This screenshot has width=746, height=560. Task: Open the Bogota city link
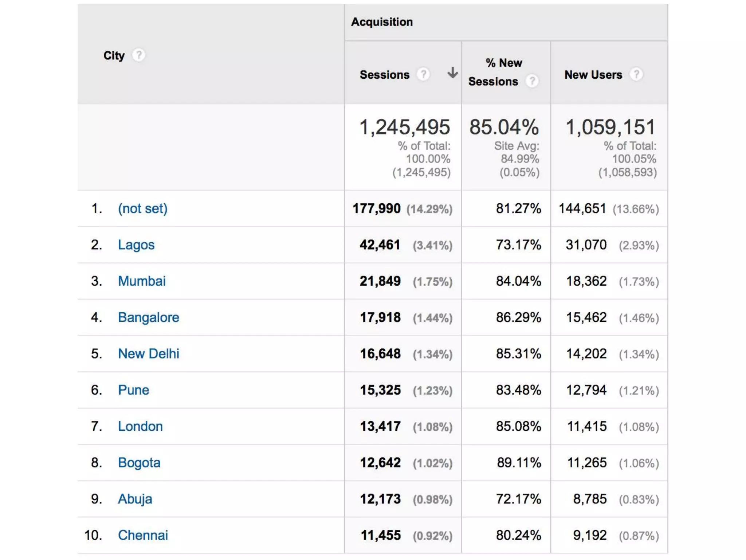139,463
